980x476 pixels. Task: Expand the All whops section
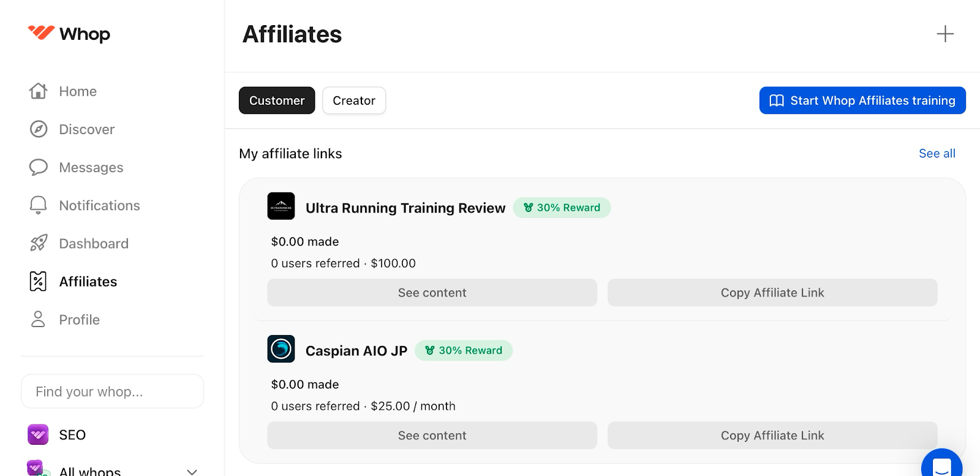[191, 470]
